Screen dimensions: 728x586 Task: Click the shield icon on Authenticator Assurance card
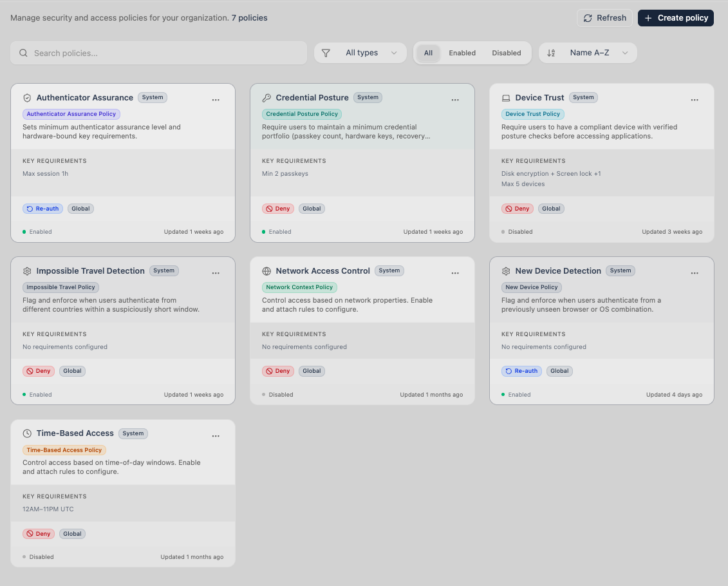[x=27, y=97]
